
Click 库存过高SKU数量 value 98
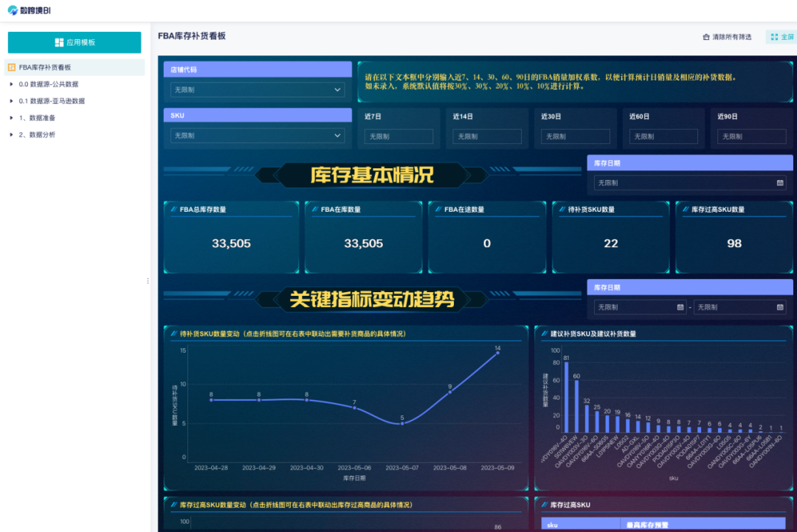(x=734, y=243)
